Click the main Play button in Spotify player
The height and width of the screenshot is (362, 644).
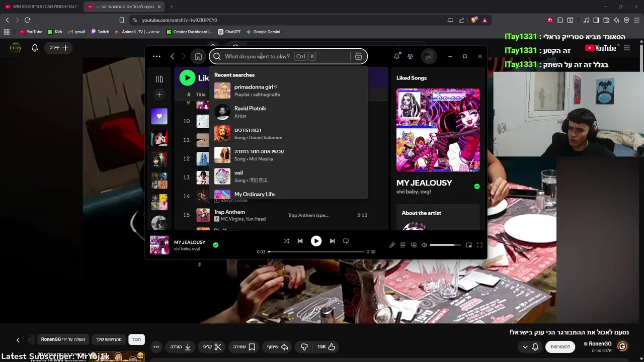(x=316, y=241)
